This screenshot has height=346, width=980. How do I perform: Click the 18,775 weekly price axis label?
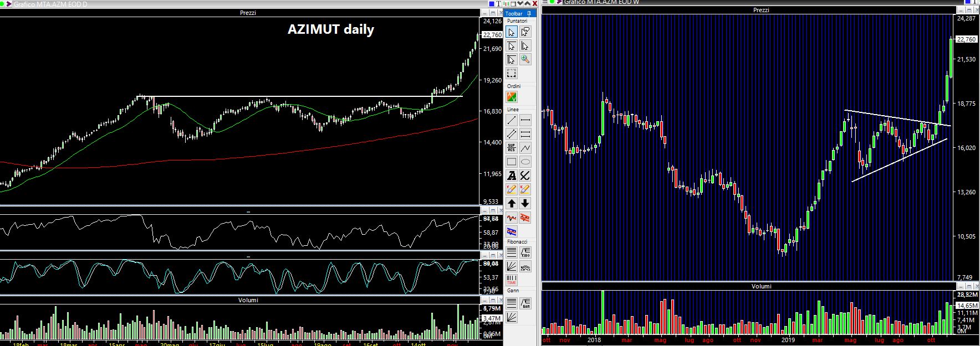click(x=966, y=104)
